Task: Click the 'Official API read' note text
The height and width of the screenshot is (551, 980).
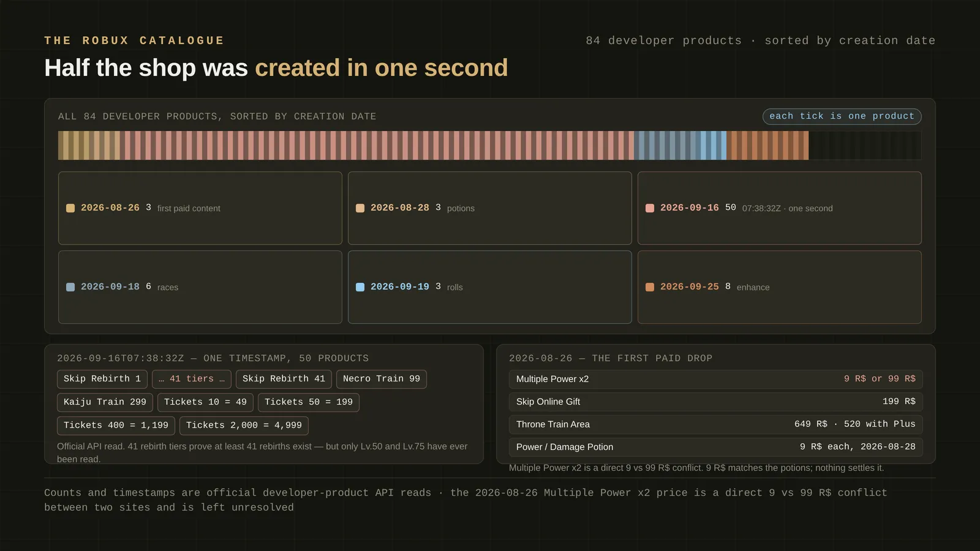Action: click(x=262, y=452)
